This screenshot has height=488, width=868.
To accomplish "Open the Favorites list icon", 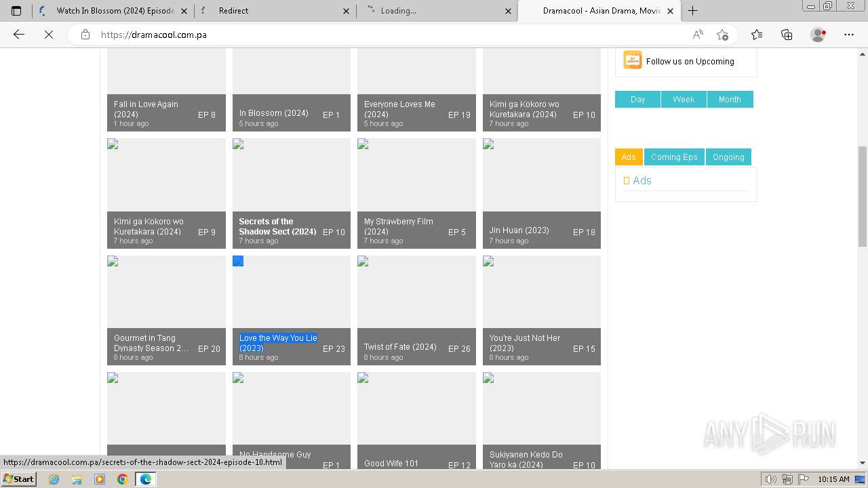I will tap(757, 35).
